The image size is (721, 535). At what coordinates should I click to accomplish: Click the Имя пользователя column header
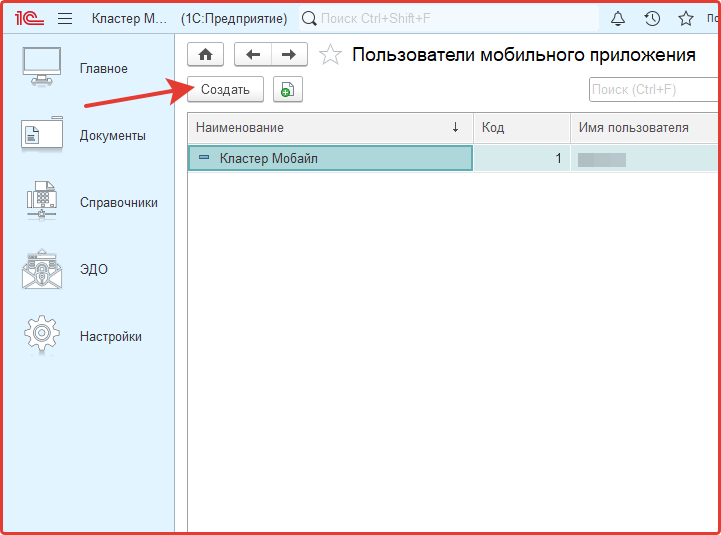pos(644,128)
